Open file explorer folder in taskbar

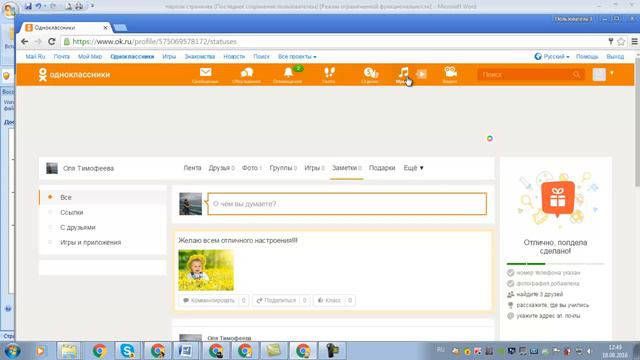pyautogui.click(x=69, y=351)
